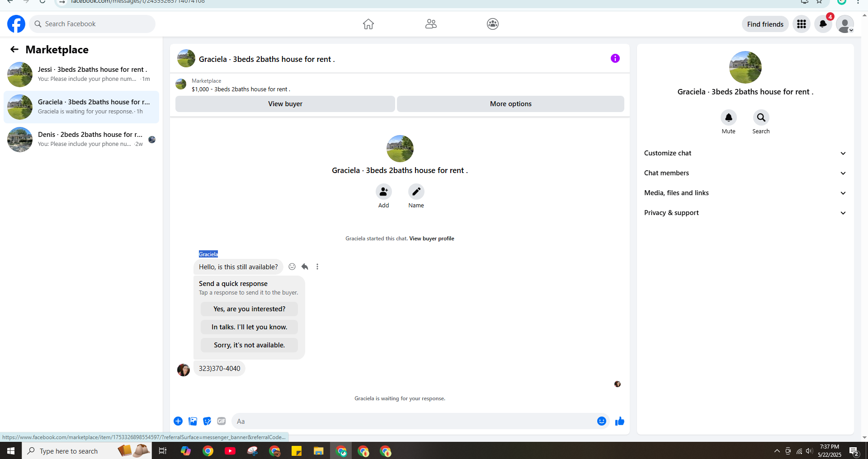Expand Privacy & support section
Screen dimensions: 868x459
(745, 213)
